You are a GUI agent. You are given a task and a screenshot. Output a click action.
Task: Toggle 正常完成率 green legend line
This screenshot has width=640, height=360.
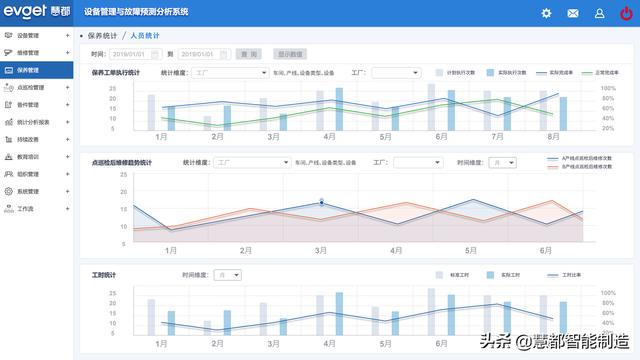pos(600,73)
